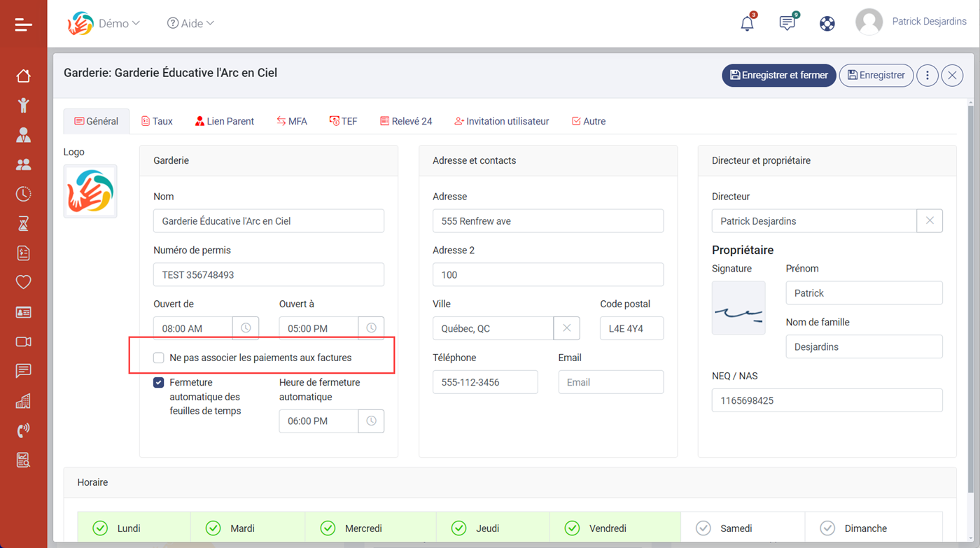Uncheck Fermeture automatique des feuilles de temps
Screen dimensions: 980x548
(159, 383)
